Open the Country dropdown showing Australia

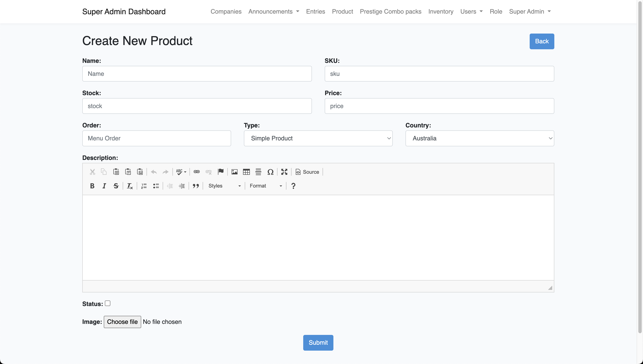click(x=479, y=138)
